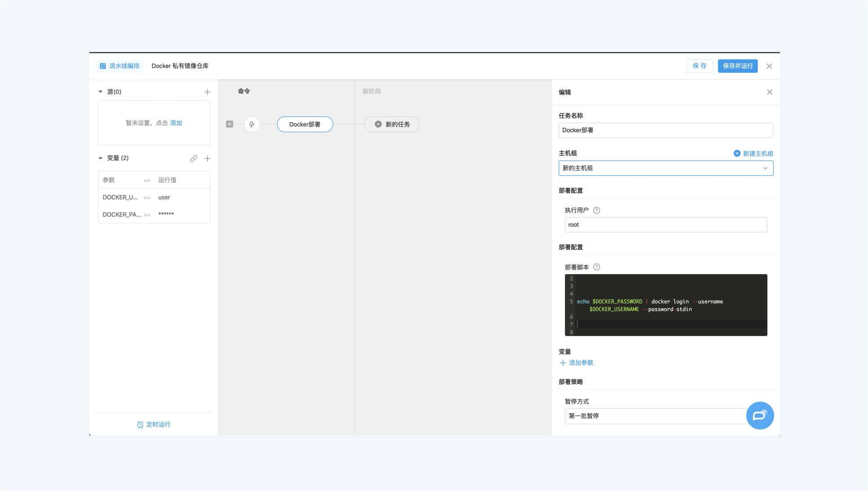Click the link icon beside 变量
This screenshot has width=868, height=491.
pyautogui.click(x=193, y=158)
